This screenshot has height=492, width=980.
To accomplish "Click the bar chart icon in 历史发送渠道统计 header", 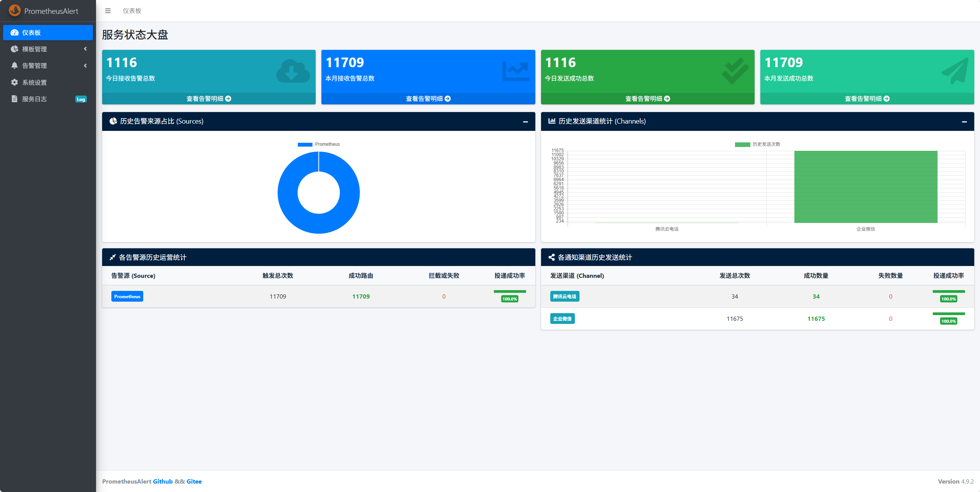I will 552,121.
